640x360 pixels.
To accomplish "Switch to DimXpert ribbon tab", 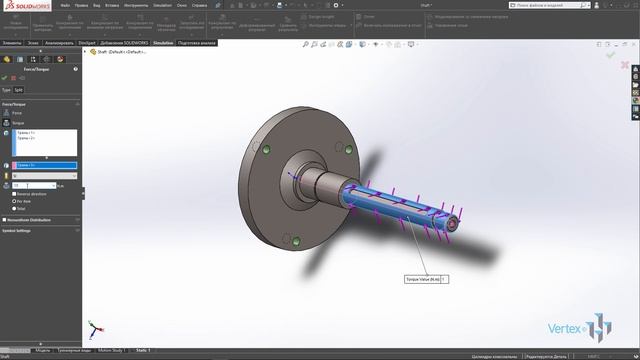I will (87, 43).
